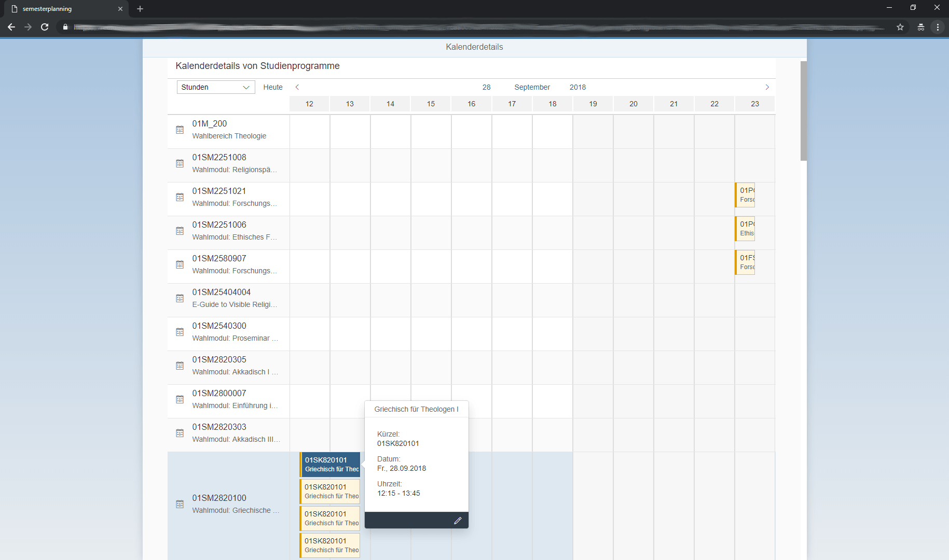Click the highlighted 01SK820101 appointment block
This screenshot has width=949, height=560.
pos(329,464)
